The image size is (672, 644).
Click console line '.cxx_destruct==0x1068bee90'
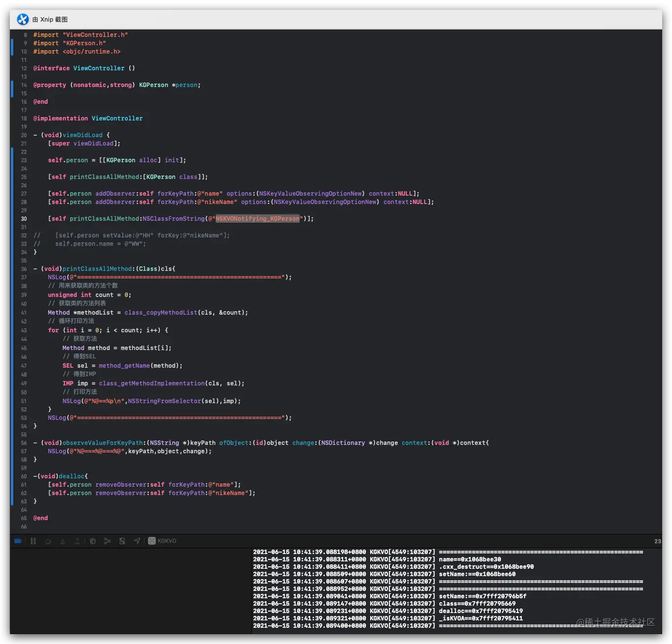click(x=393, y=567)
